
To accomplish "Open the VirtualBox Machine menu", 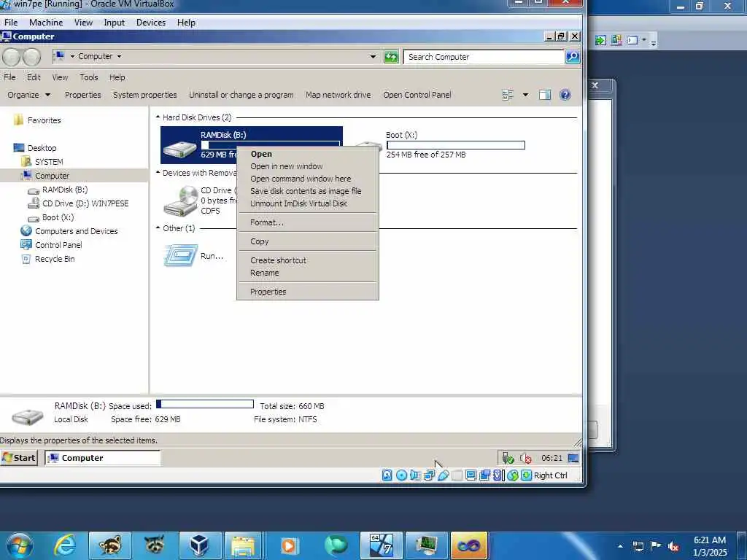I will coord(46,23).
